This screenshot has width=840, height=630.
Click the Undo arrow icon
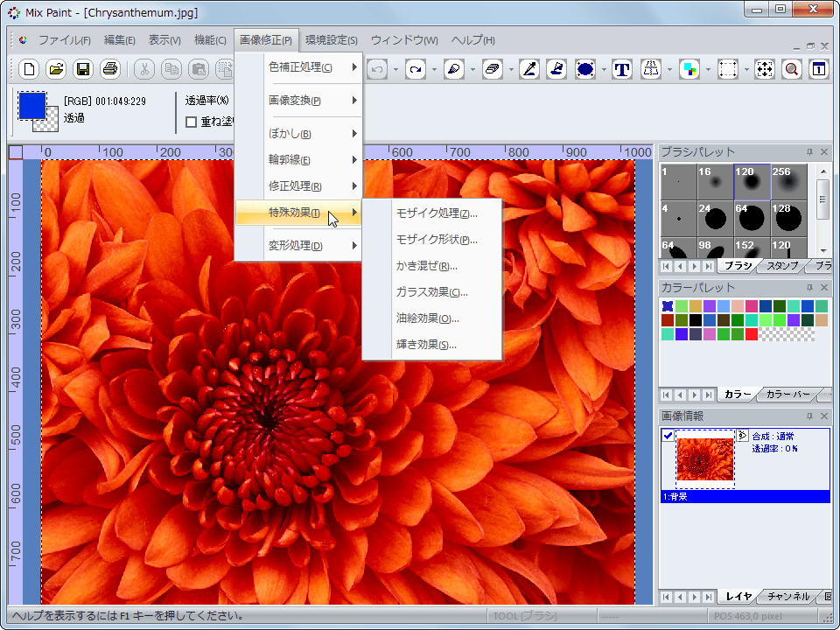(377, 69)
